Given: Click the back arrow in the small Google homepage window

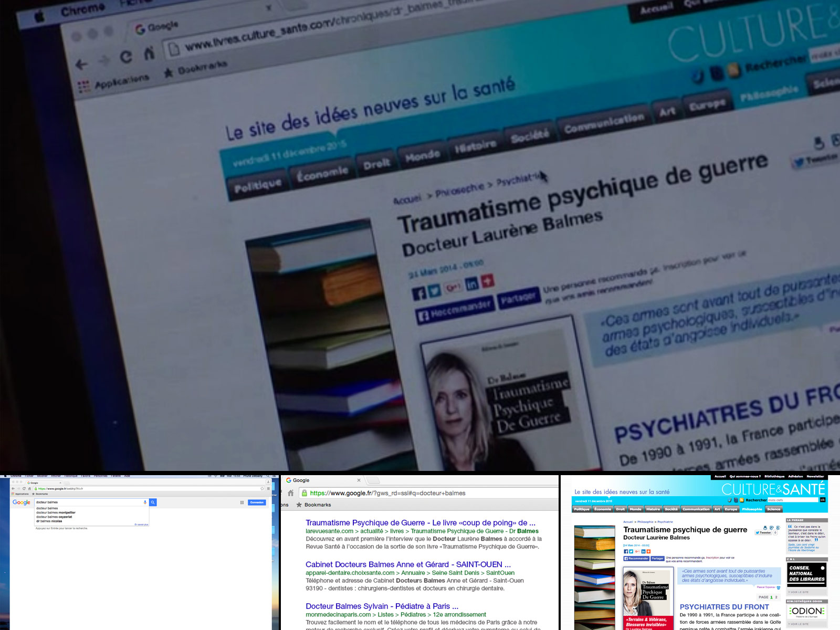Looking at the screenshot, I should pos(13,489).
